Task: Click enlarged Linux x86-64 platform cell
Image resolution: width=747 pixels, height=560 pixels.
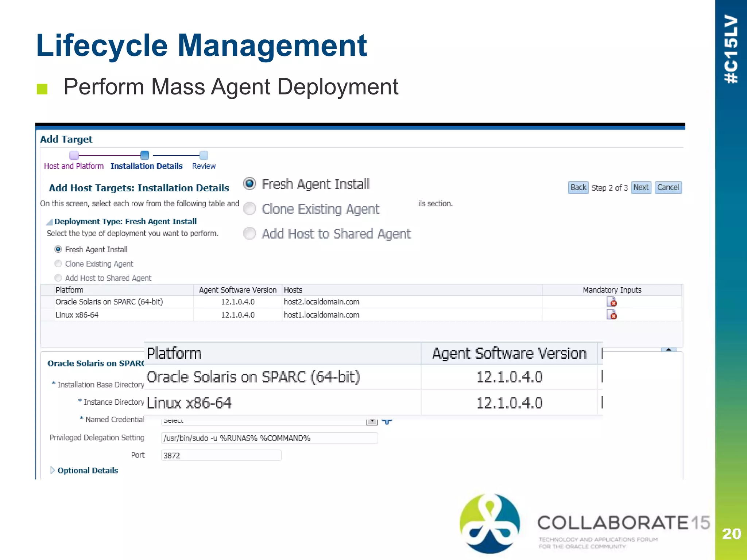Action: tap(283, 403)
